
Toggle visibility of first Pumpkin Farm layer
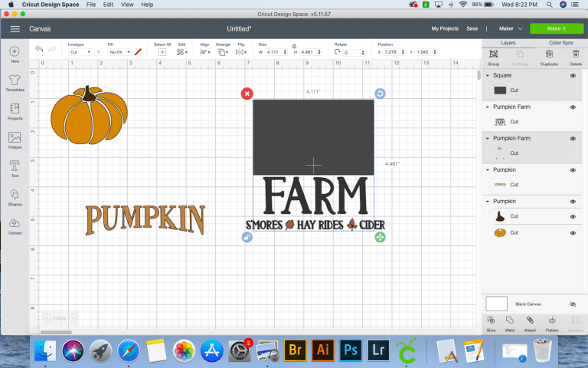click(x=573, y=107)
